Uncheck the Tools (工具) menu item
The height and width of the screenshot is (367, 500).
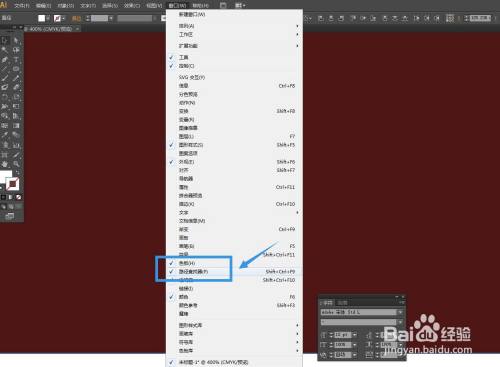(x=234, y=58)
